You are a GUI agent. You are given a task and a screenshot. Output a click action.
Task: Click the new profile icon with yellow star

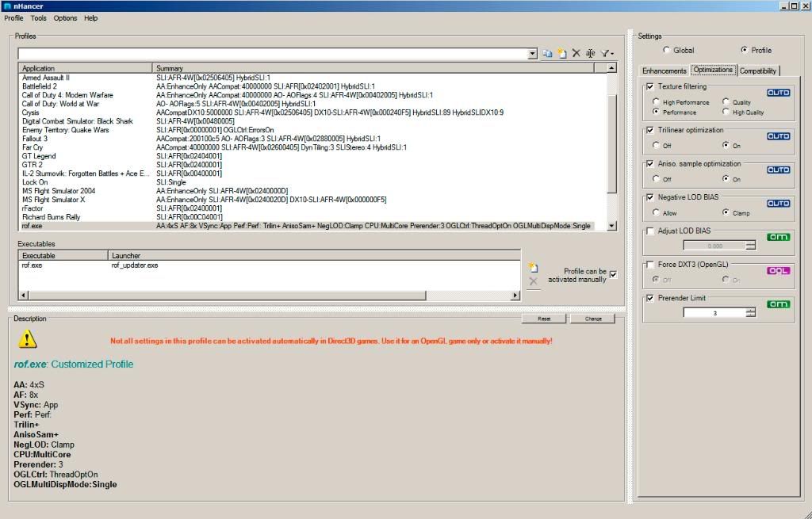click(x=562, y=53)
